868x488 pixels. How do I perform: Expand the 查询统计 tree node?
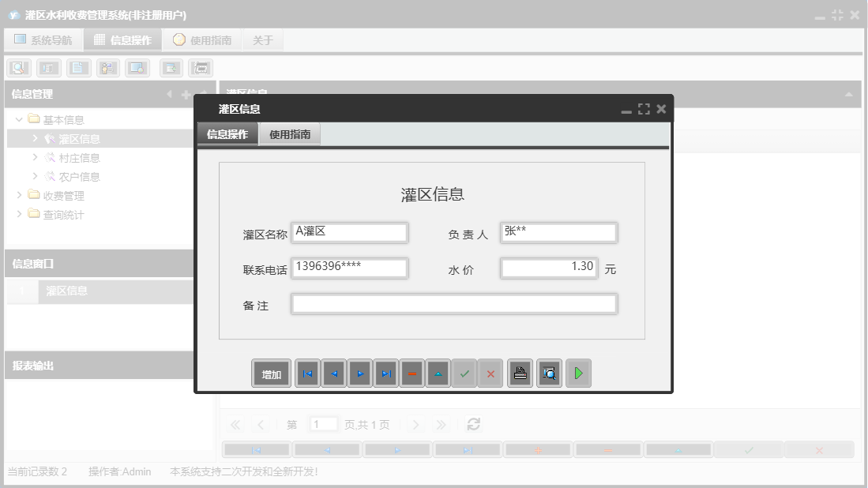(19, 214)
